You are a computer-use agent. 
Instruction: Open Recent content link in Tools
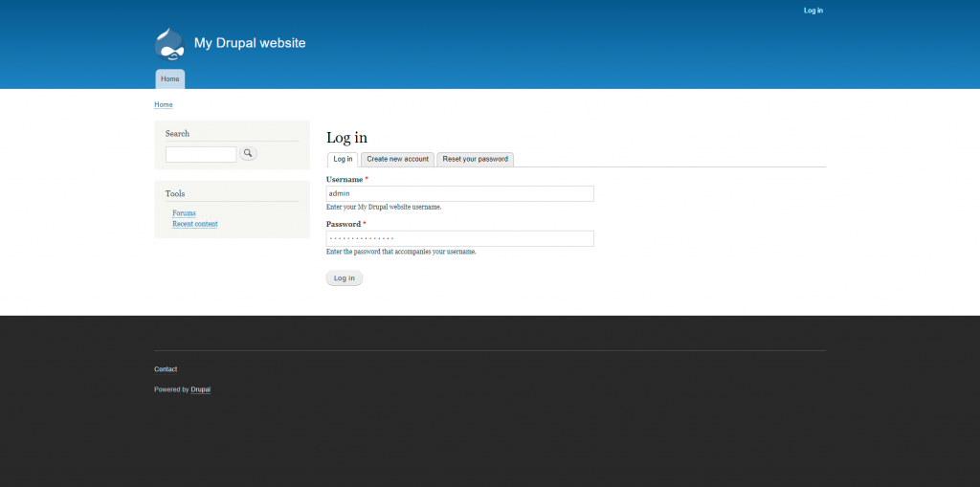tap(194, 224)
